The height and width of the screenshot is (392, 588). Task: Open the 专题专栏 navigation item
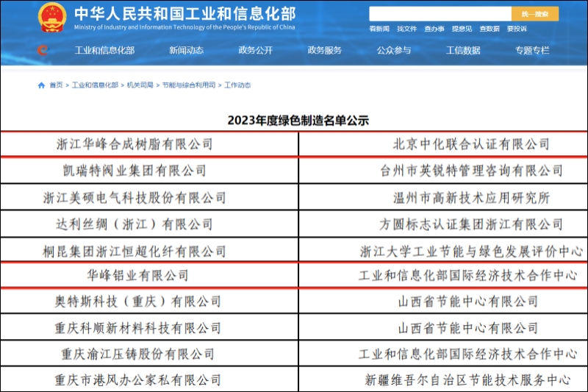[531, 50]
